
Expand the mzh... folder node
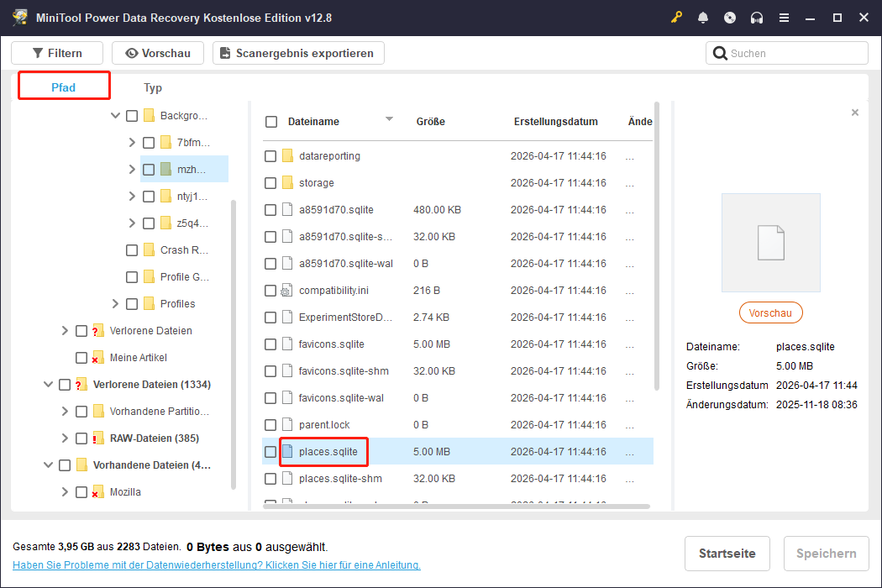coord(132,170)
